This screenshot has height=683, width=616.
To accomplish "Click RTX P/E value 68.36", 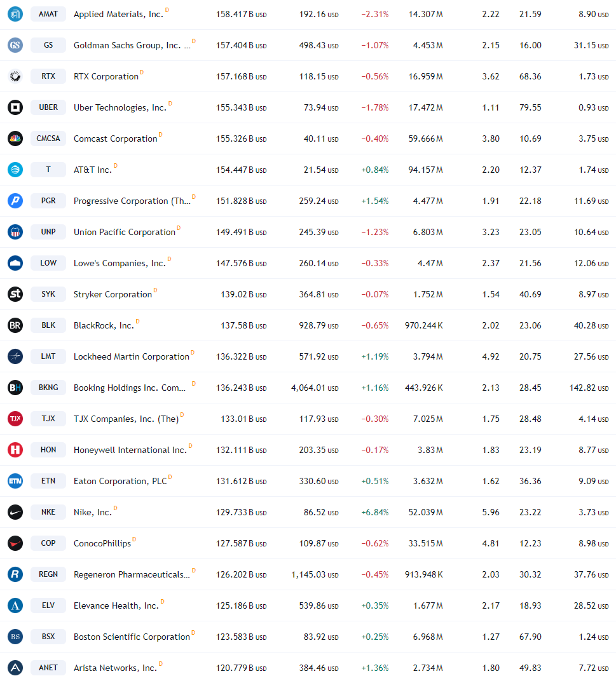I will tap(530, 77).
